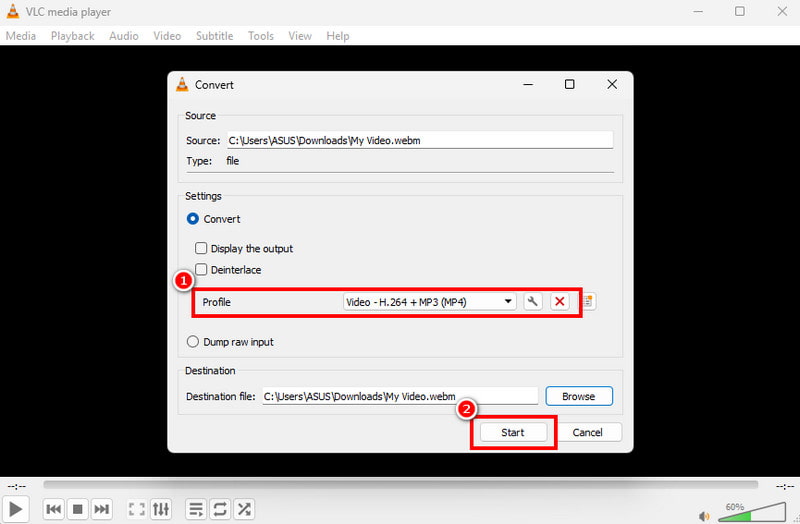Skip to previous media track
Image resolution: width=800 pixels, height=524 pixels.
point(55,510)
